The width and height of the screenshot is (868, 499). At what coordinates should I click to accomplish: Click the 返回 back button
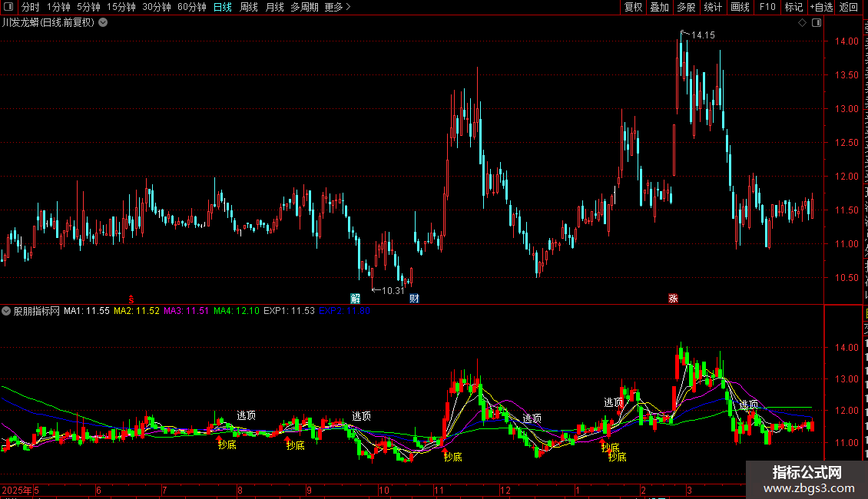(x=849, y=7)
